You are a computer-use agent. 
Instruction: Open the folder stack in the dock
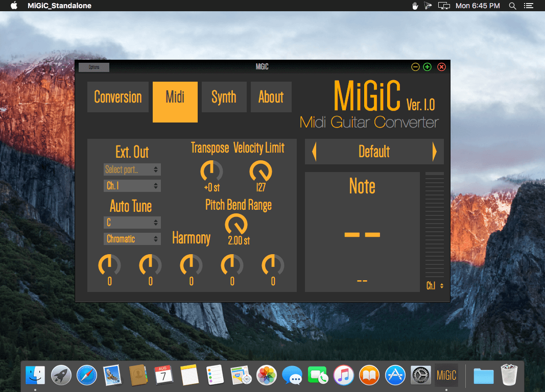tap(484, 376)
